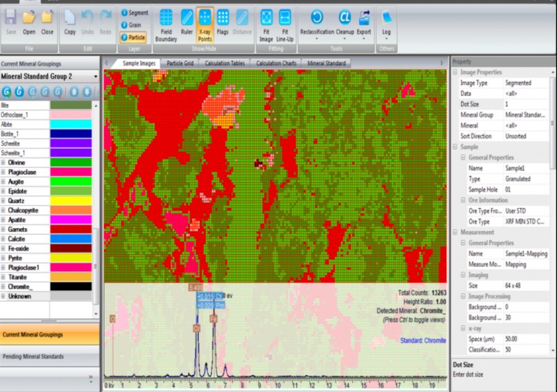Click the yellow Quartz color swatch

click(71, 200)
